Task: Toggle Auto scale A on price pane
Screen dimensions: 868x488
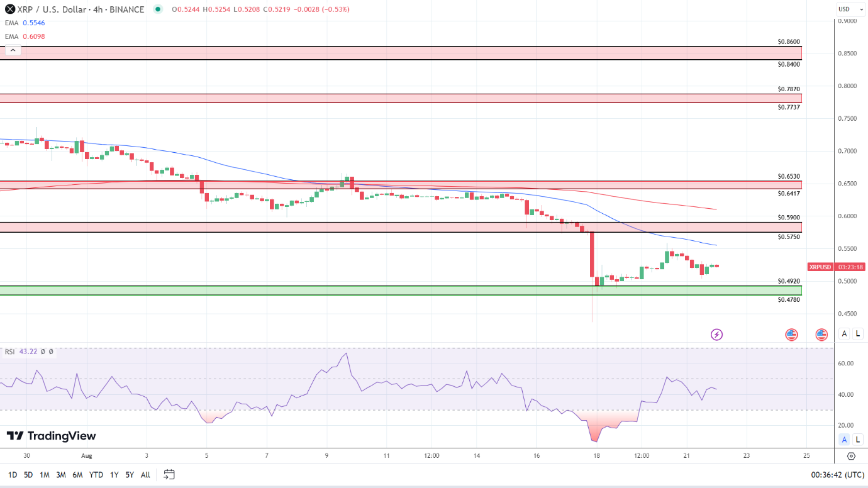Action: [844, 334]
